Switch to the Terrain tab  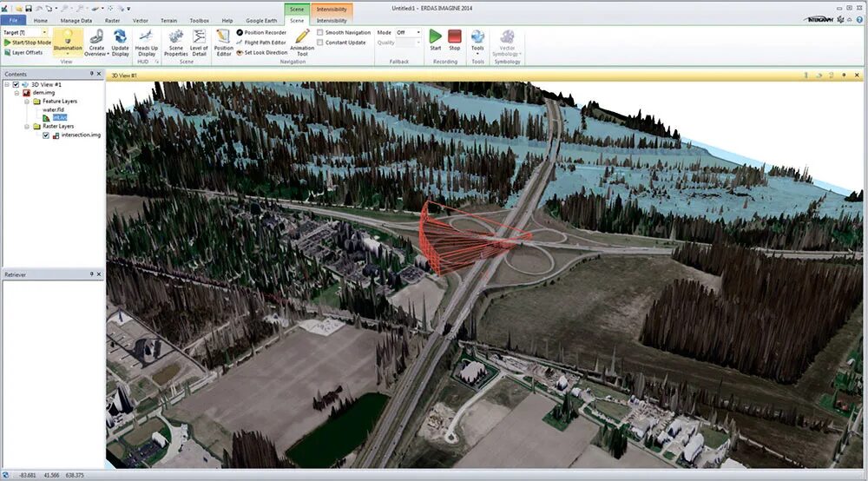(x=169, y=21)
